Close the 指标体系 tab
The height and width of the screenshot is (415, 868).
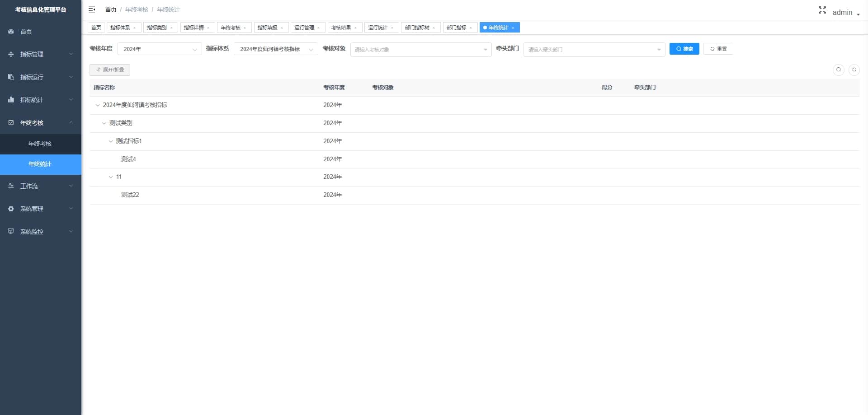pos(135,28)
